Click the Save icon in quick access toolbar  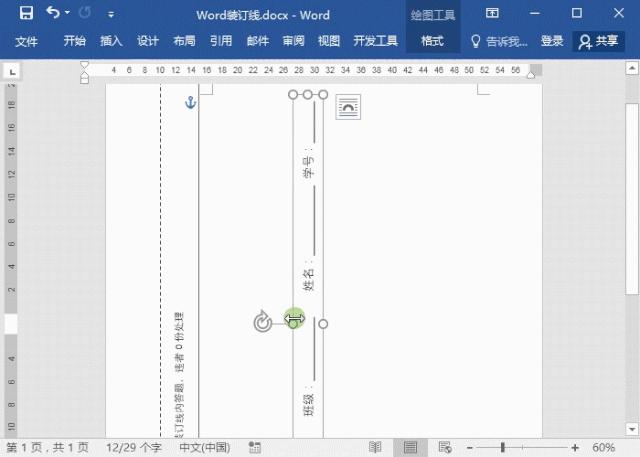(x=26, y=13)
